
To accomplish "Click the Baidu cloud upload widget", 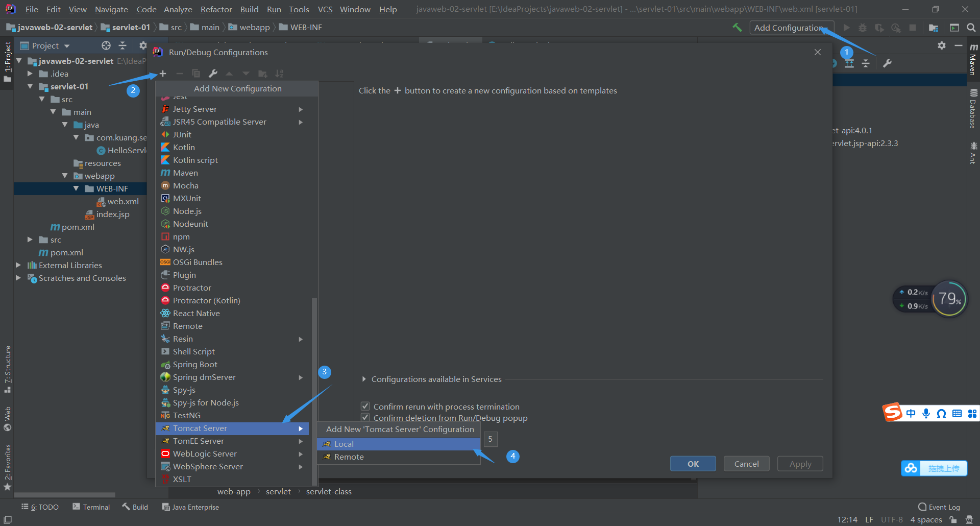I will click(934, 468).
